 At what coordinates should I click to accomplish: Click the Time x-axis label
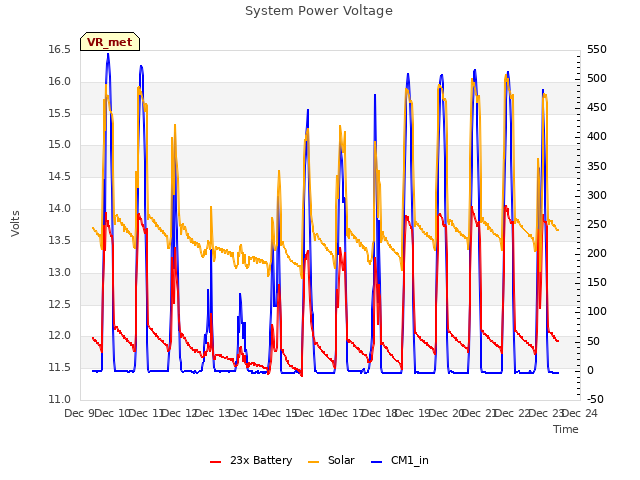566,429
